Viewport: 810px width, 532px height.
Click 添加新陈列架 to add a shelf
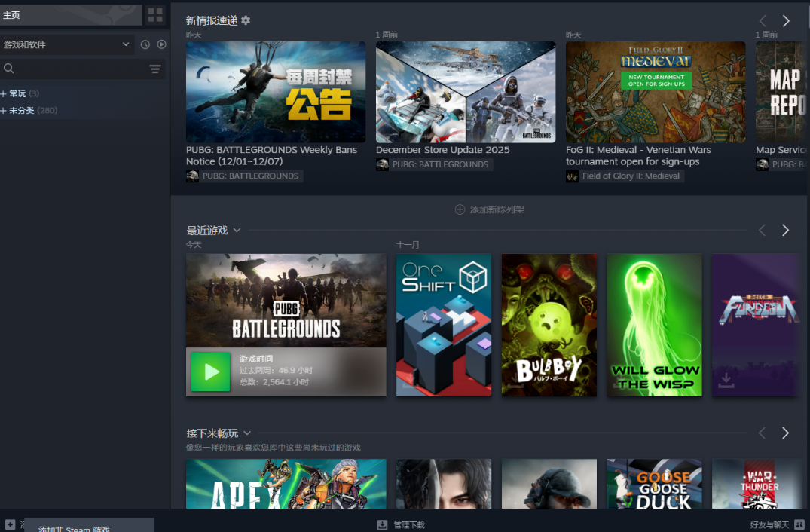coord(488,210)
